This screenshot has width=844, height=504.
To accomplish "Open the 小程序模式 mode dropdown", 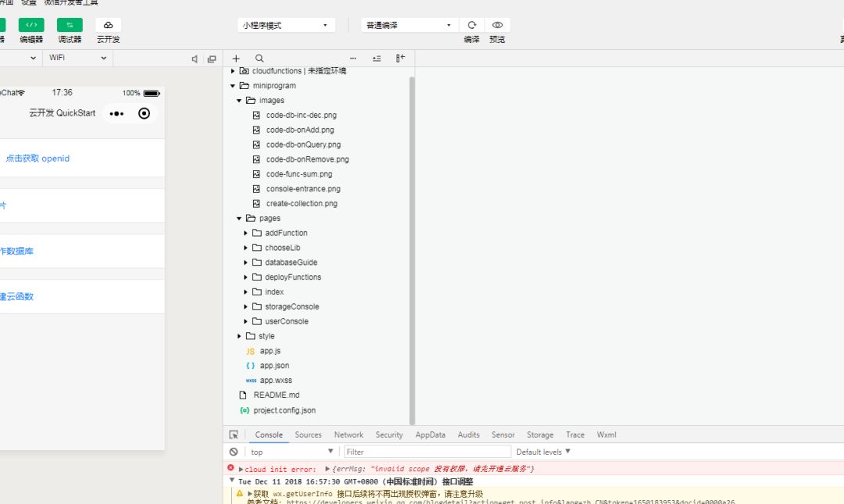I will pos(286,25).
